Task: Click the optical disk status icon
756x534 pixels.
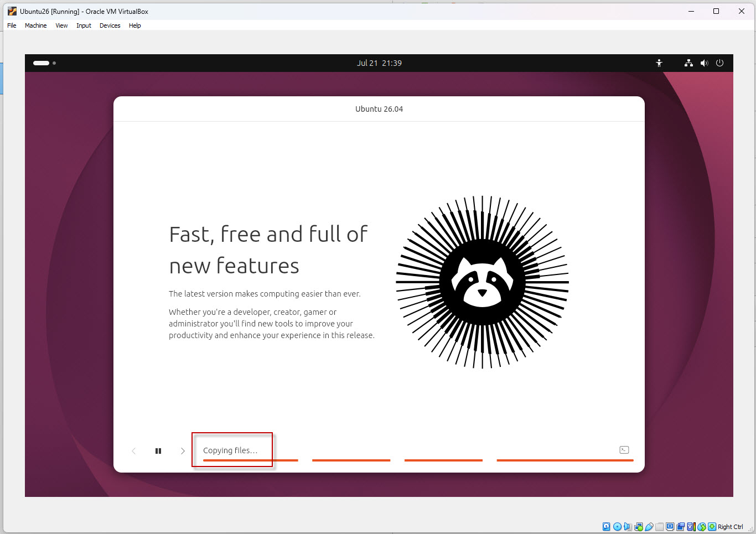Action: pyautogui.click(x=617, y=527)
